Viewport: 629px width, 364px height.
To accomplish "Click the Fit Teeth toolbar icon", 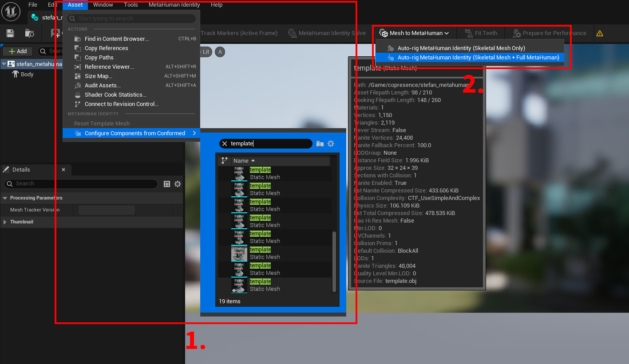I will [x=469, y=33].
